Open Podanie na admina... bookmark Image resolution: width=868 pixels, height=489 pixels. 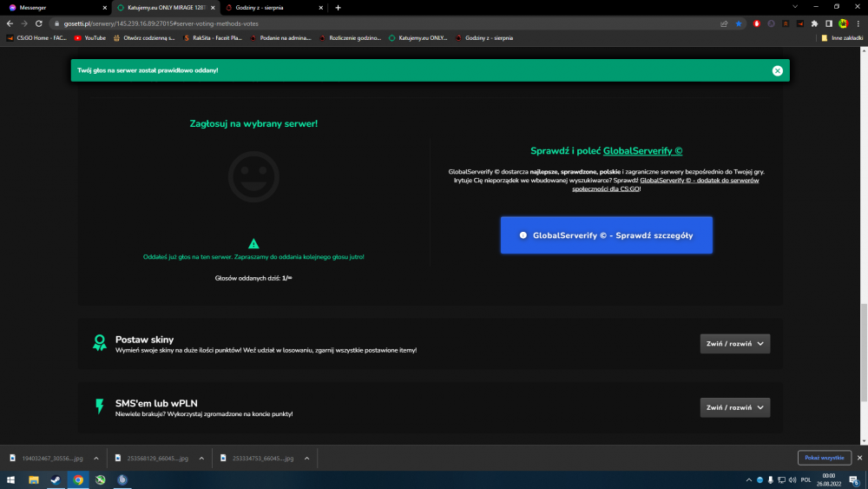[280, 38]
